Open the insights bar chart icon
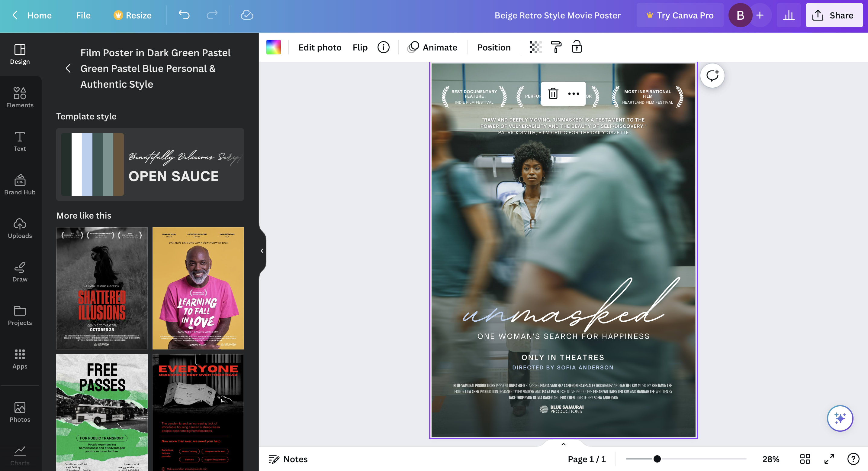 pos(789,15)
